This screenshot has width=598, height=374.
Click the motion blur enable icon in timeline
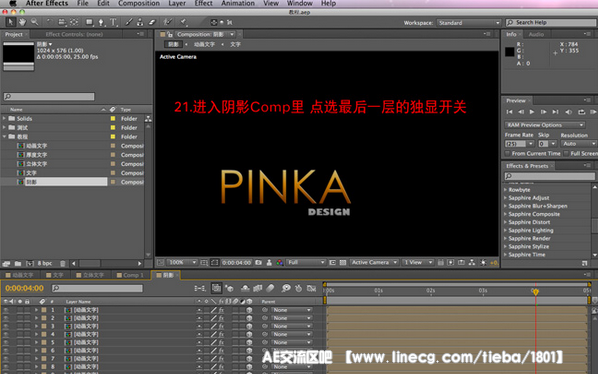click(x=271, y=288)
